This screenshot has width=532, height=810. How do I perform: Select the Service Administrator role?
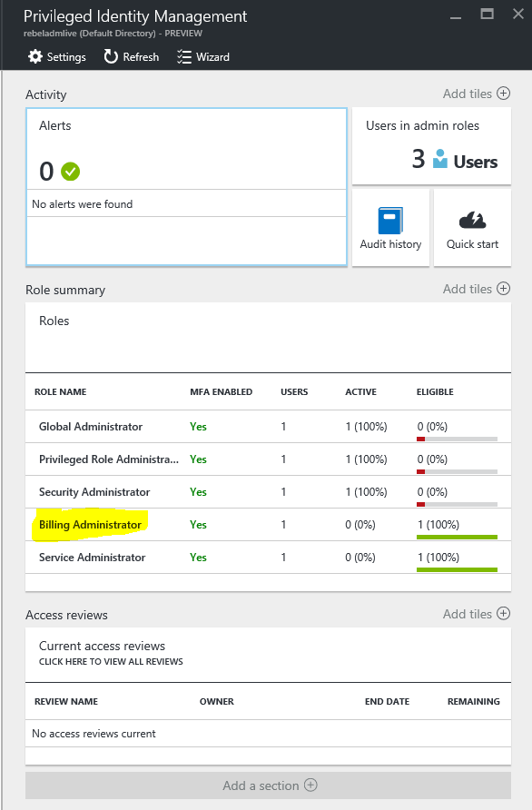268,557
